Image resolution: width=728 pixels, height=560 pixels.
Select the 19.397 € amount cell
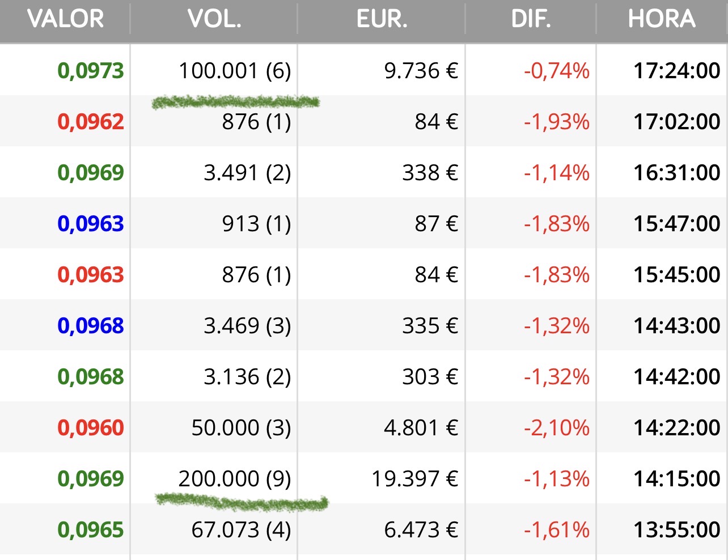pos(414,479)
